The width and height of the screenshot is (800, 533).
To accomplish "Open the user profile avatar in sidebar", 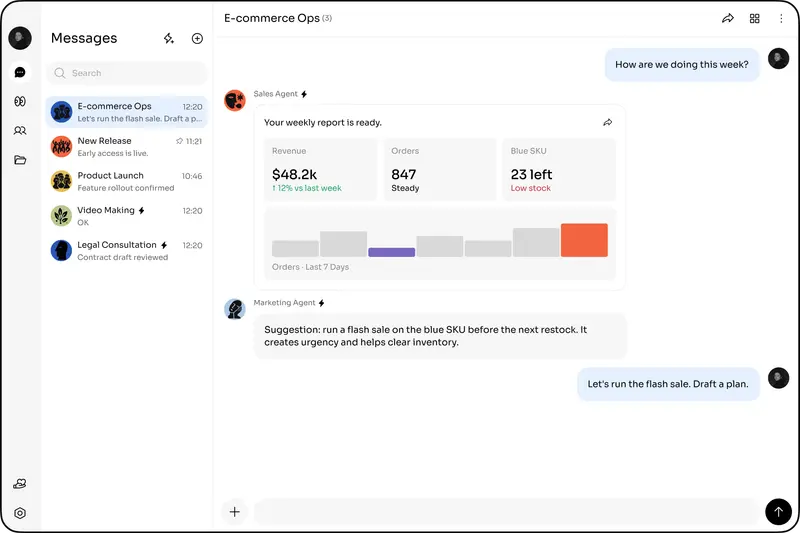I will coord(20,38).
